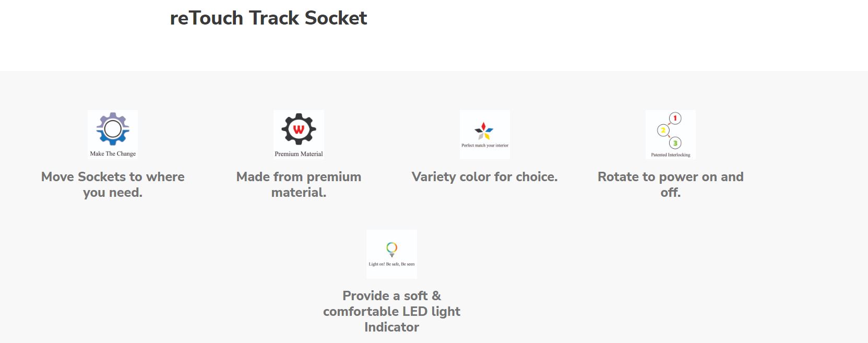Click the word 'Indicator' in LED caption
The height and width of the screenshot is (343, 868).
click(x=391, y=327)
